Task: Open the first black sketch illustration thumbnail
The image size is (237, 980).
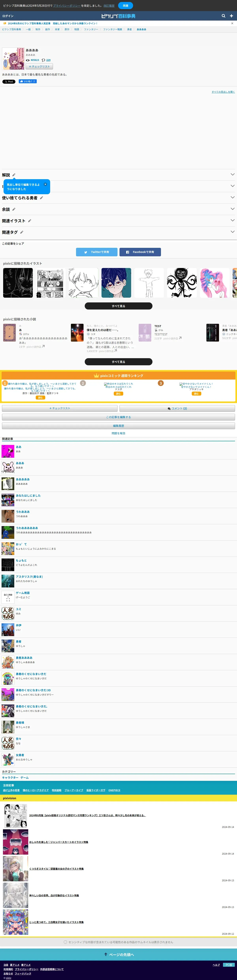Action: [18, 283]
